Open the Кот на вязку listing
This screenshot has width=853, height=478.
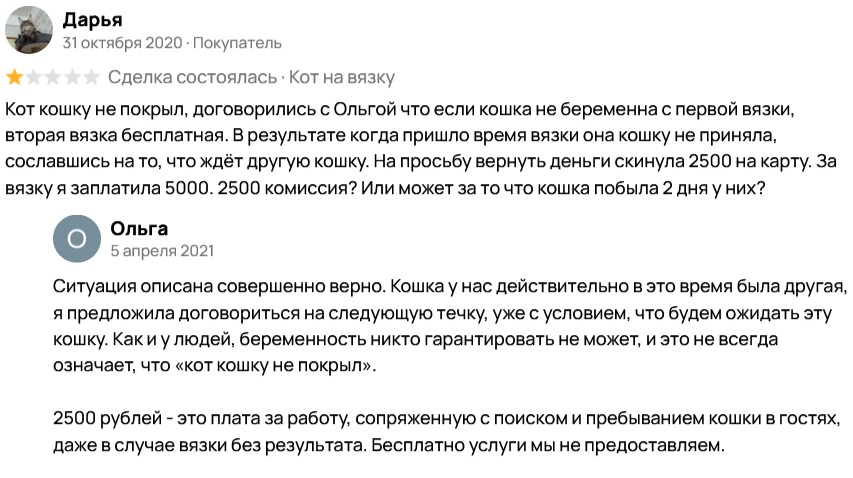click(342, 77)
